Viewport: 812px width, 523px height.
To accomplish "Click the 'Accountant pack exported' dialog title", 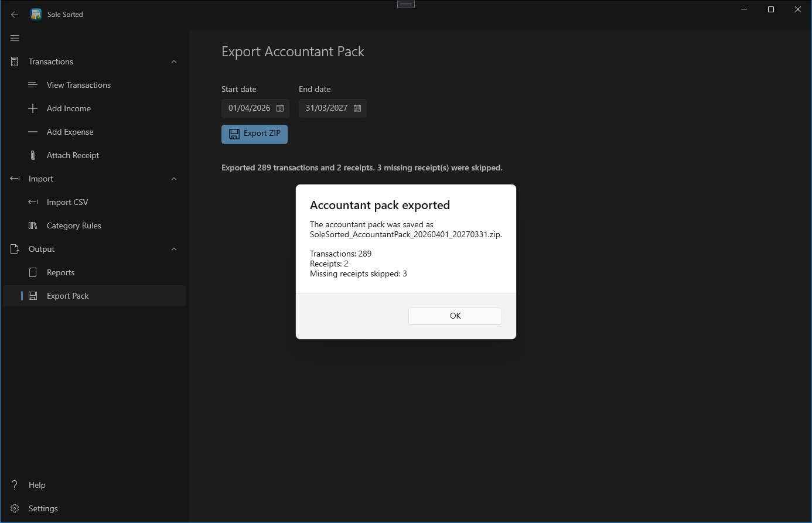I will tap(380, 205).
